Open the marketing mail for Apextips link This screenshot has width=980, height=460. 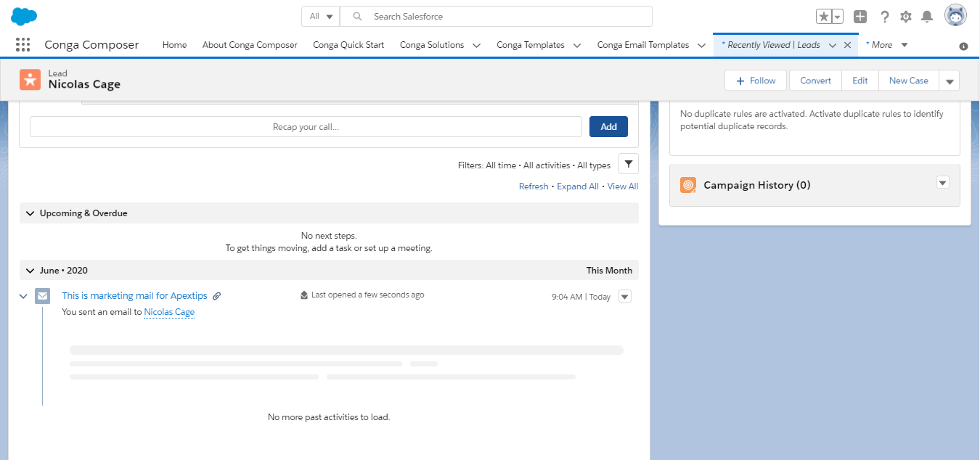point(134,296)
